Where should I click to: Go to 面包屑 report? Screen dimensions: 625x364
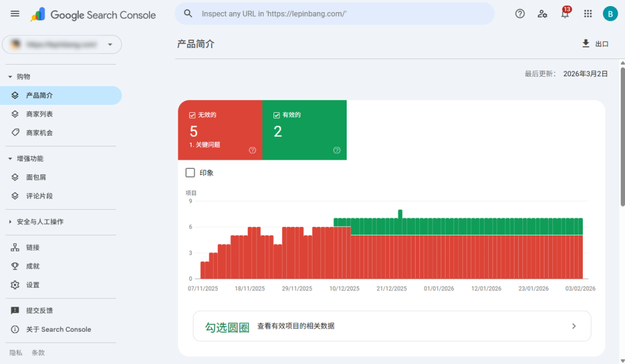point(36,177)
